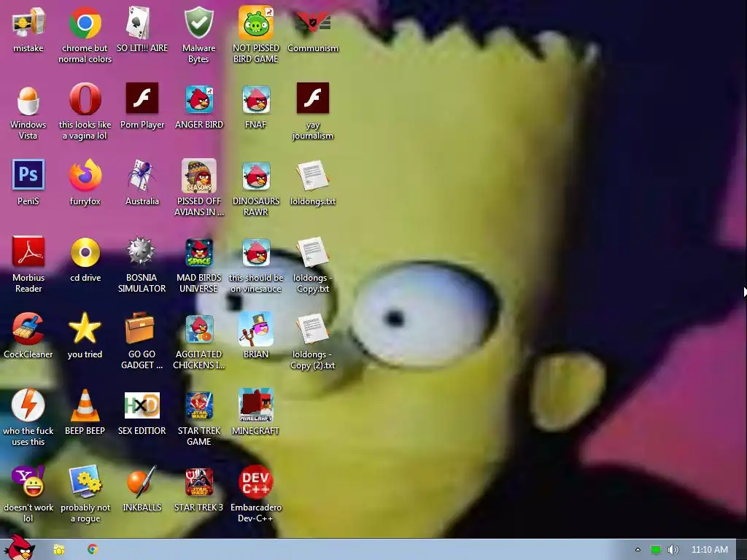Select the red CCleaner brush icon
This screenshot has width=747, height=560.
pos(28,329)
